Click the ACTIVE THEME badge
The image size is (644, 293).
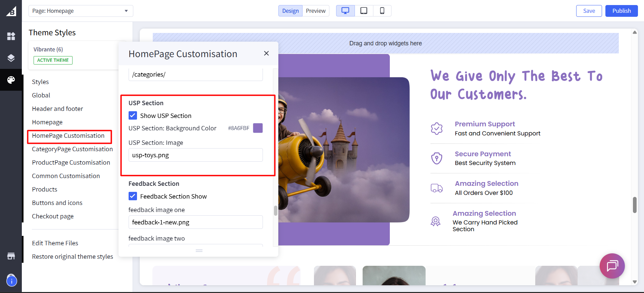click(x=53, y=60)
